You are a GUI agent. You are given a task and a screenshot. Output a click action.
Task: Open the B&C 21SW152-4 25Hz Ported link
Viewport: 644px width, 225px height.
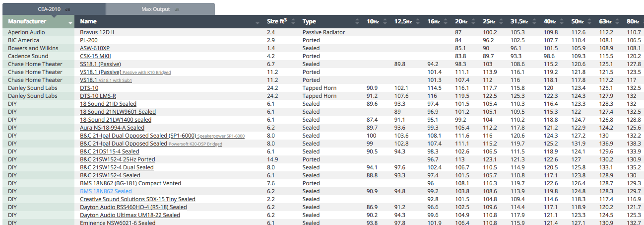(117, 159)
